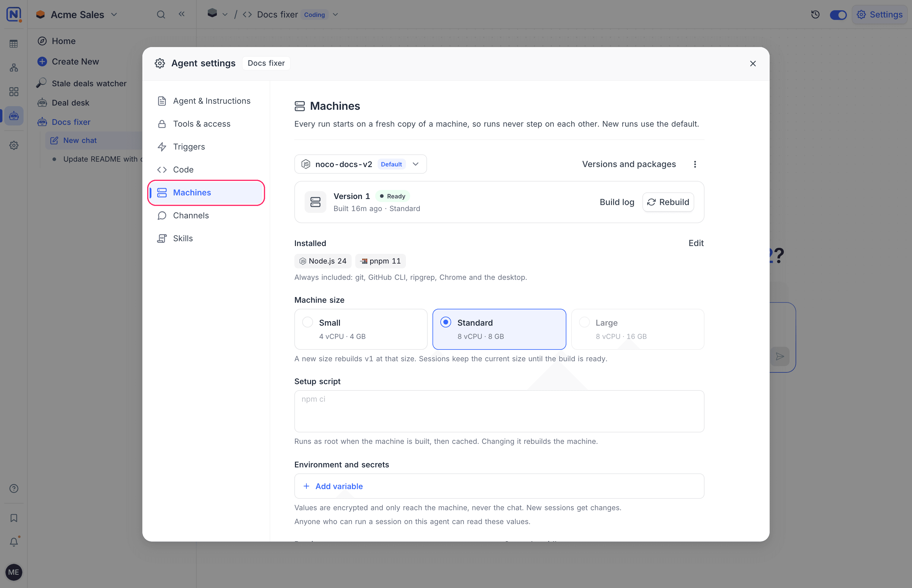912x588 pixels.
Task: Select the Standard machine size
Action: tap(499, 329)
